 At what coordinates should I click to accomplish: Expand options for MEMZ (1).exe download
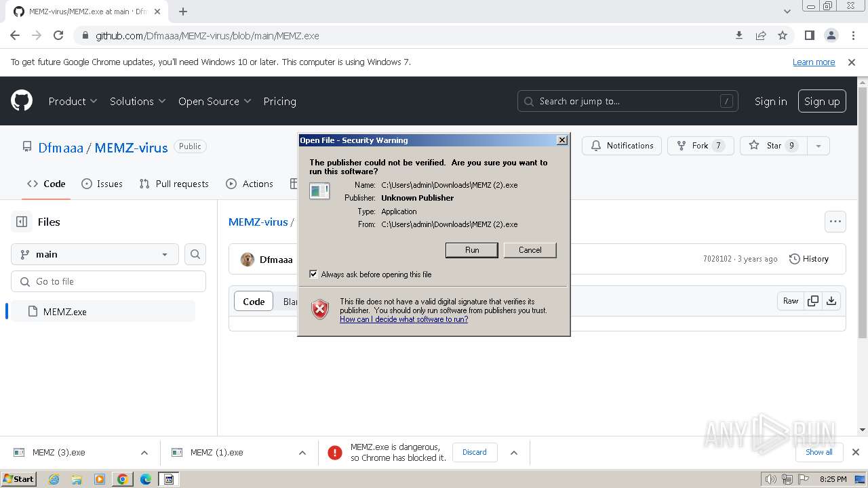(302, 453)
